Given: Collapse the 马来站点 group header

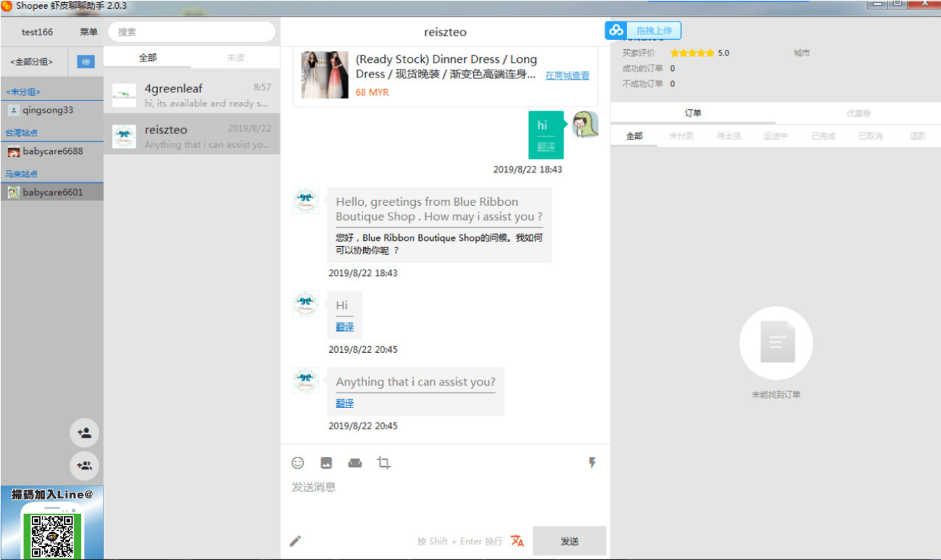Looking at the screenshot, I should click(22, 174).
